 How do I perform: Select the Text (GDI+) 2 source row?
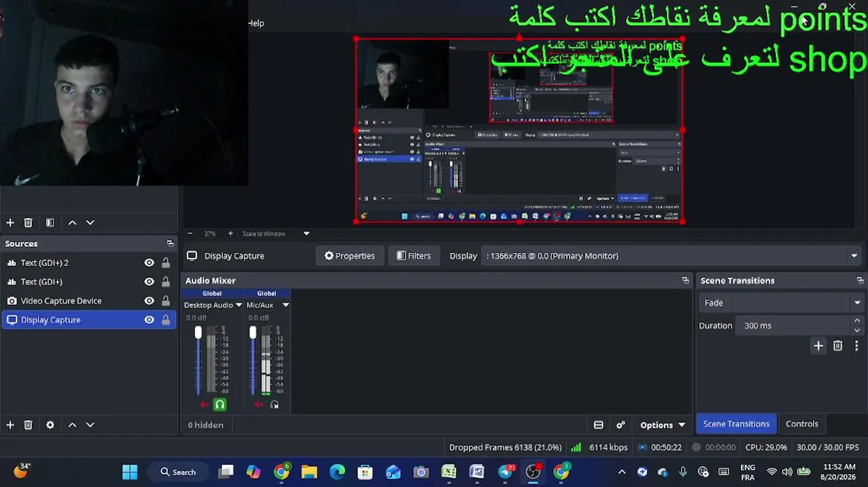click(89, 263)
